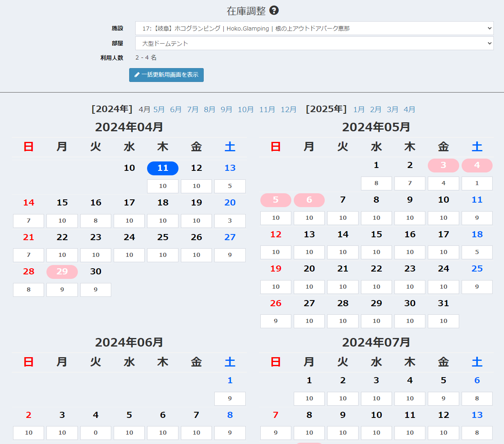Edit the stock field for April 14
The height and width of the screenshot is (444, 504).
pyautogui.click(x=29, y=221)
